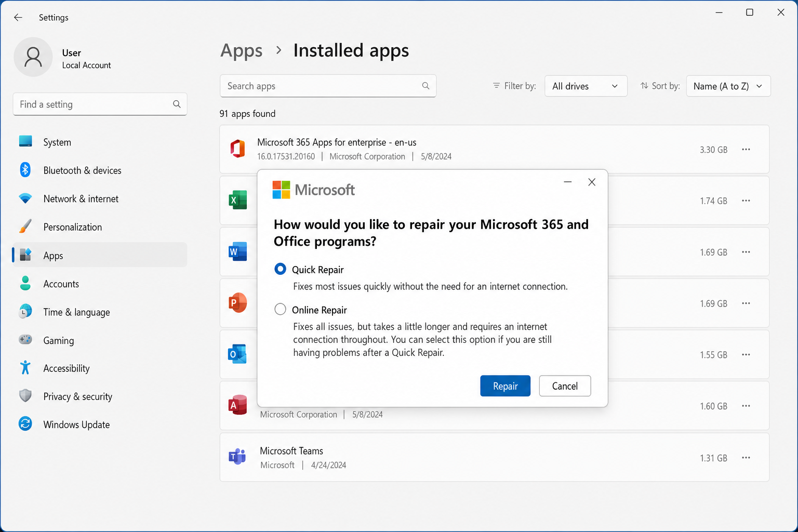Click the Personalization paintbrush icon
The image size is (798, 532).
click(x=25, y=226)
